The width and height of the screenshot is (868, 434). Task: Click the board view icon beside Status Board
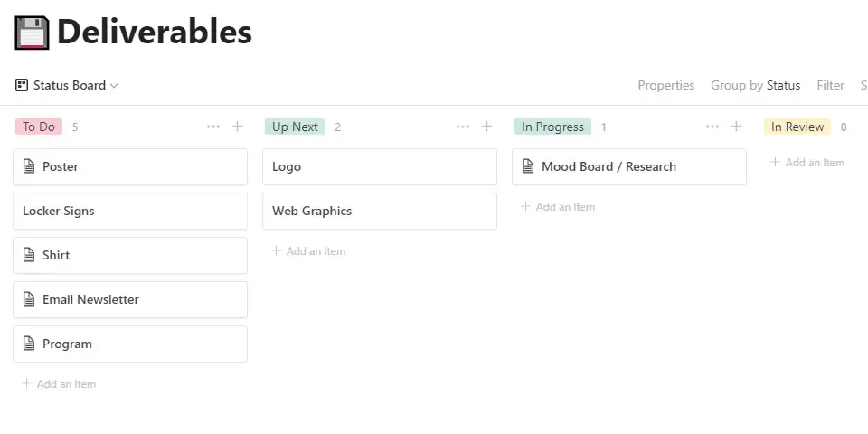[x=22, y=85]
